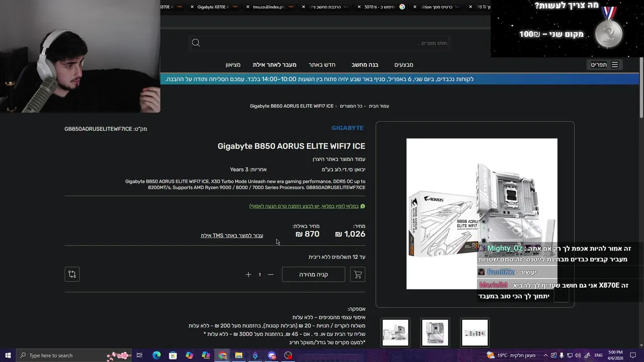This screenshot has width=644, height=362.
Task: Select the middle motherboard thumbnail
Action: [435, 332]
